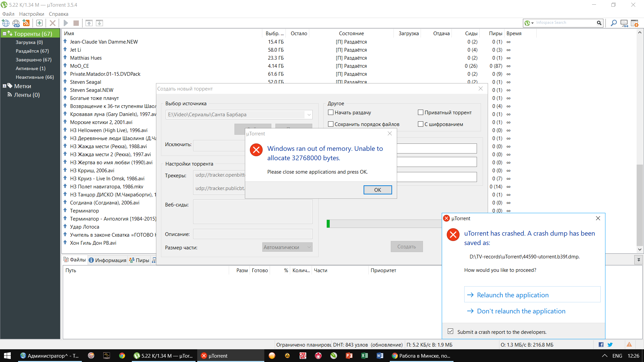Image resolution: width=644 pixels, height=362 pixels.
Task: Uncheck Submit a crash report checkbox
Action: (x=450, y=331)
